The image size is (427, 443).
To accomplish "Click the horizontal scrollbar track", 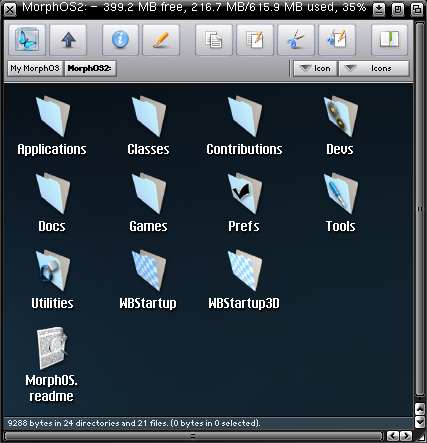I will [x=193, y=436].
